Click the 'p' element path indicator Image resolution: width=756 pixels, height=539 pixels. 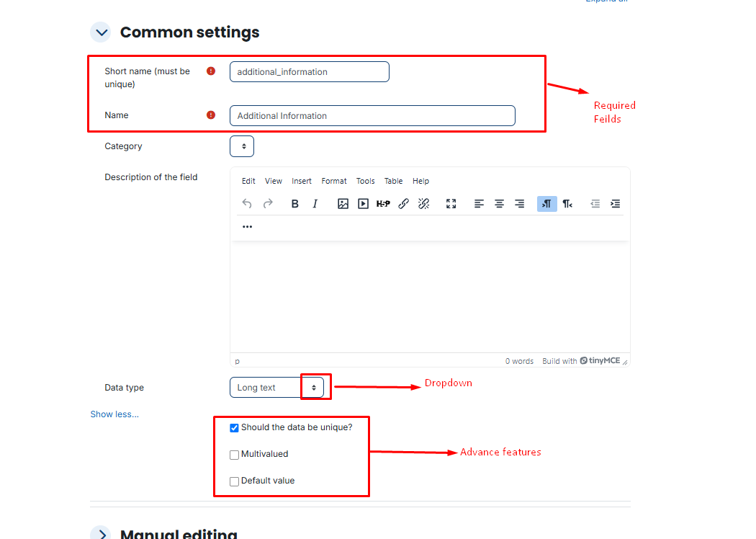(237, 361)
